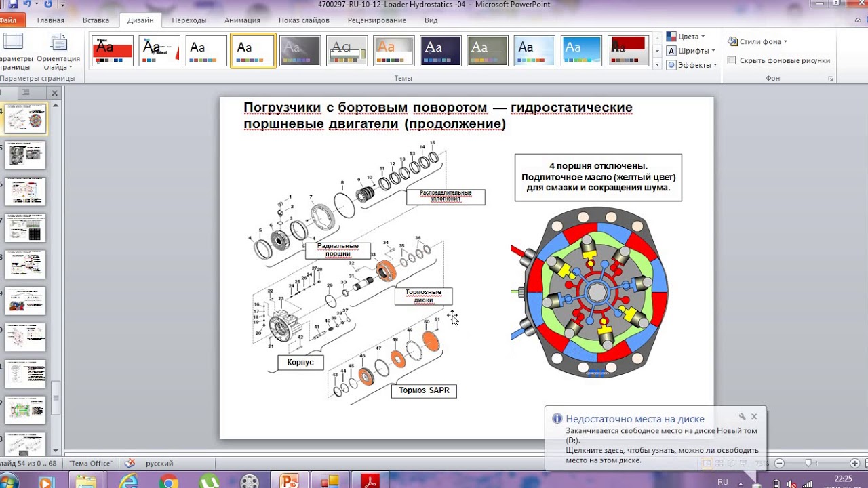This screenshot has width=868, height=488.
Task: Switch to the Переходы ribbon tab
Action: (x=189, y=20)
